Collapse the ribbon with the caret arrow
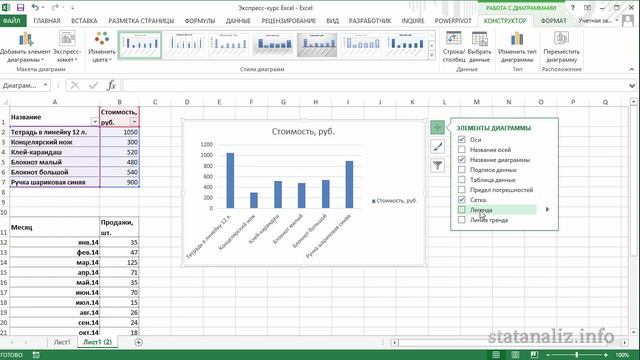Image resolution: width=640 pixels, height=360 pixels. (x=631, y=69)
